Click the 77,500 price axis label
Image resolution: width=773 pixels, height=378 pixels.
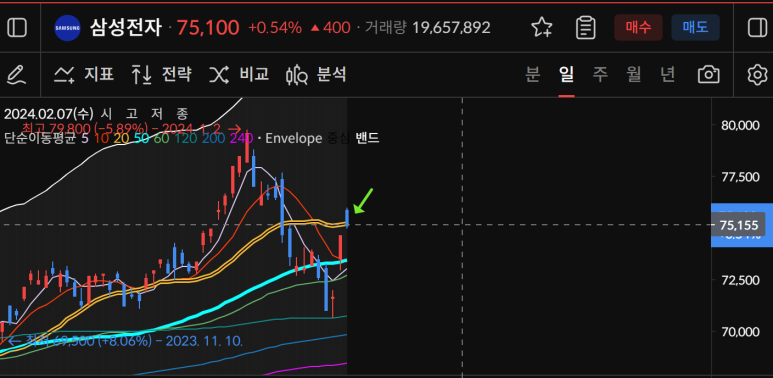pyautogui.click(x=740, y=177)
